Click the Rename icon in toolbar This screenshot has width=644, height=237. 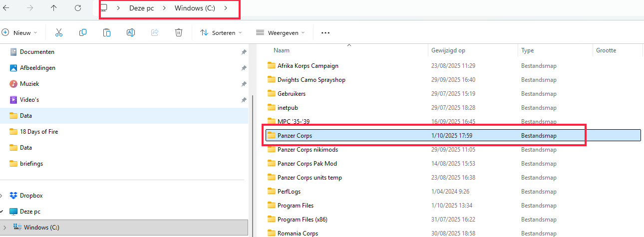131,32
